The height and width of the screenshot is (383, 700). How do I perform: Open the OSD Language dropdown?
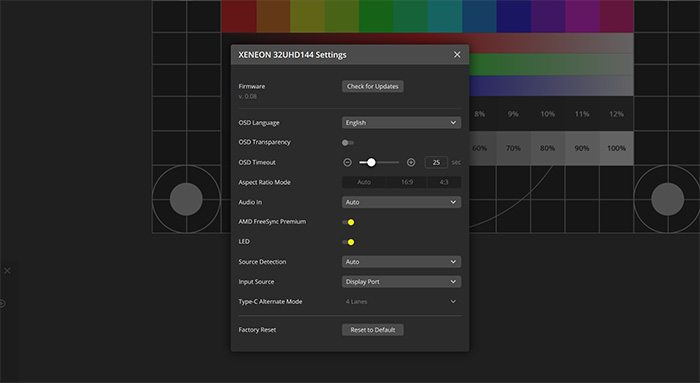[401, 122]
